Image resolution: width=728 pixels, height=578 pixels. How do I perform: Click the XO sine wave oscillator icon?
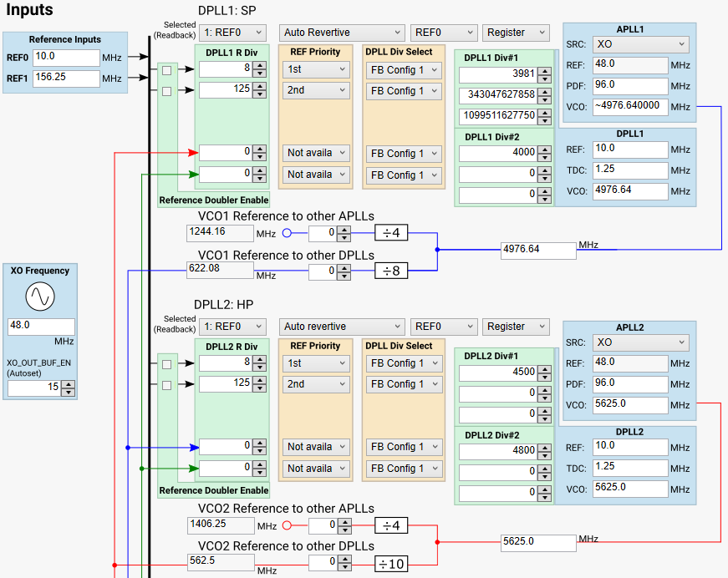pyautogui.click(x=40, y=297)
